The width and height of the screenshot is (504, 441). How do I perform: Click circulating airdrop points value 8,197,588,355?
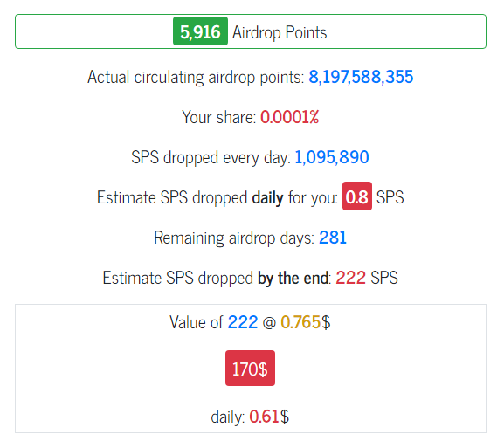[361, 77]
